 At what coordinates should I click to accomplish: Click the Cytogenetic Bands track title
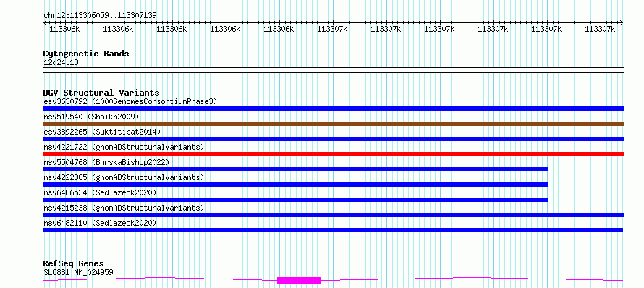tap(86, 54)
